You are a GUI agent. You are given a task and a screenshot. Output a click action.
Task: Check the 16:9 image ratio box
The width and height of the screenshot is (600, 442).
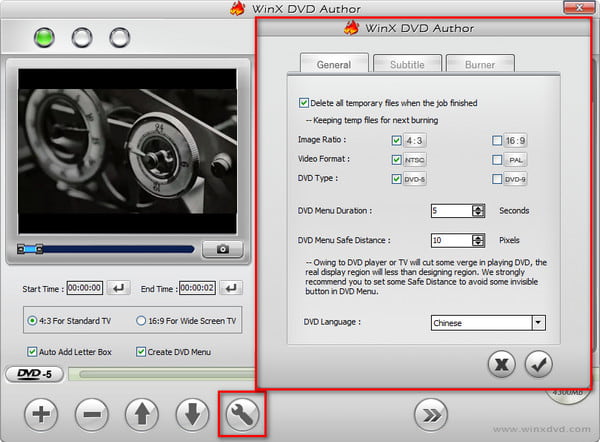pyautogui.click(x=497, y=140)
